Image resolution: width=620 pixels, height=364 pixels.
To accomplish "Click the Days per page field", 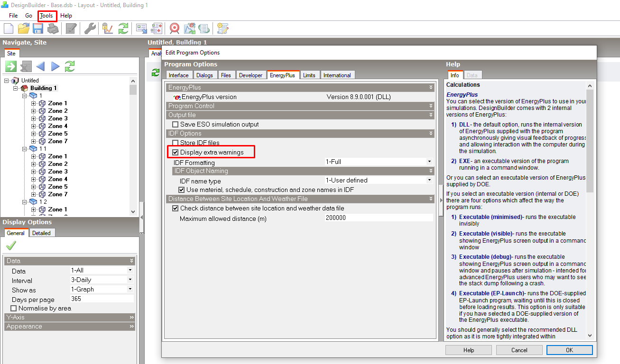I will click(102, 299).
